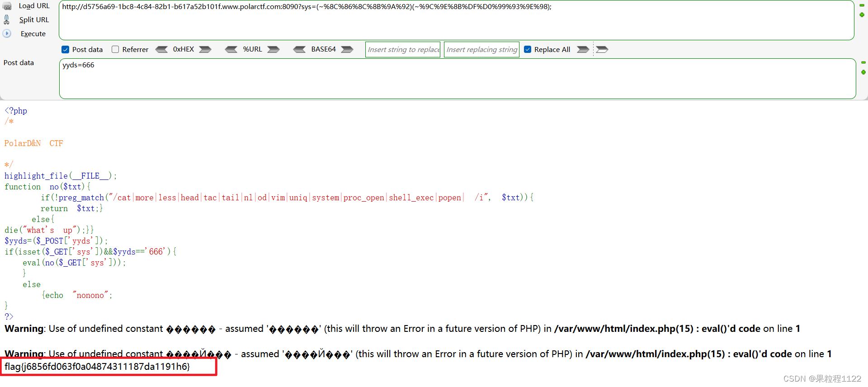Viewport: 868px width, 387px height.
Task: Click the replace arrow beside Replace All
Action: coord(583,49)
